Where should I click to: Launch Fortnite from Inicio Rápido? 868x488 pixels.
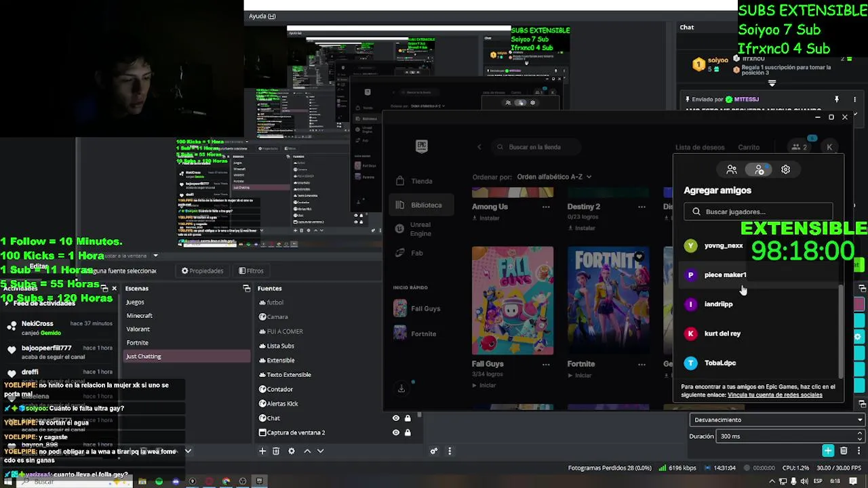[416, 333]
